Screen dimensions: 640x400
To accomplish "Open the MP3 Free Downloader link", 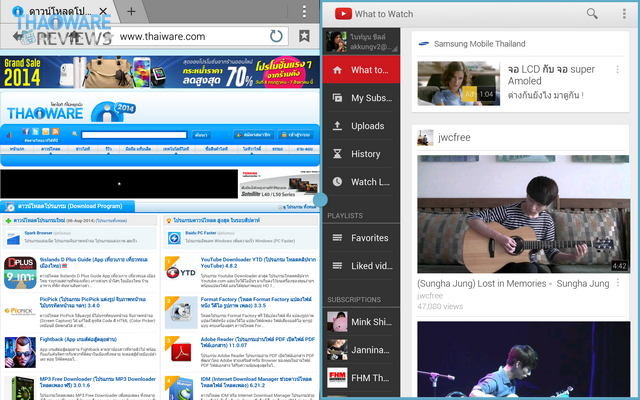I will click(98, 382).
